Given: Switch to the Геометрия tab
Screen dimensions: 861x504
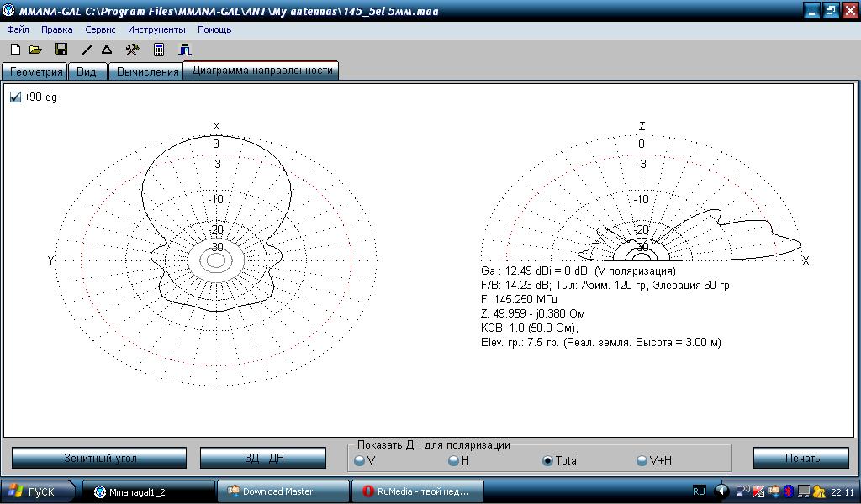Looking at the screenshot, I should click(x=35, y=71).
